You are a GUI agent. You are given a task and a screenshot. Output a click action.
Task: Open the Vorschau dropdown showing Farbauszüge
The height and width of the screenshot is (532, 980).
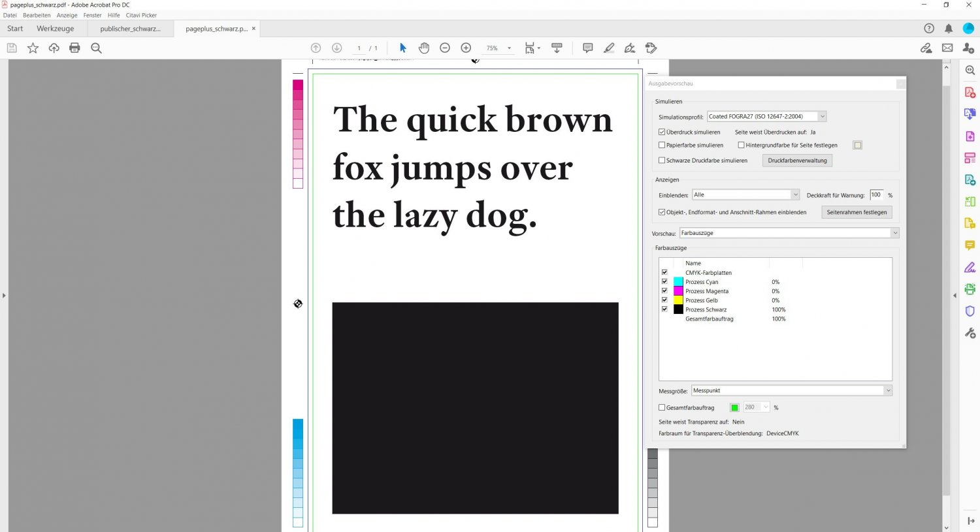[789, 233]
